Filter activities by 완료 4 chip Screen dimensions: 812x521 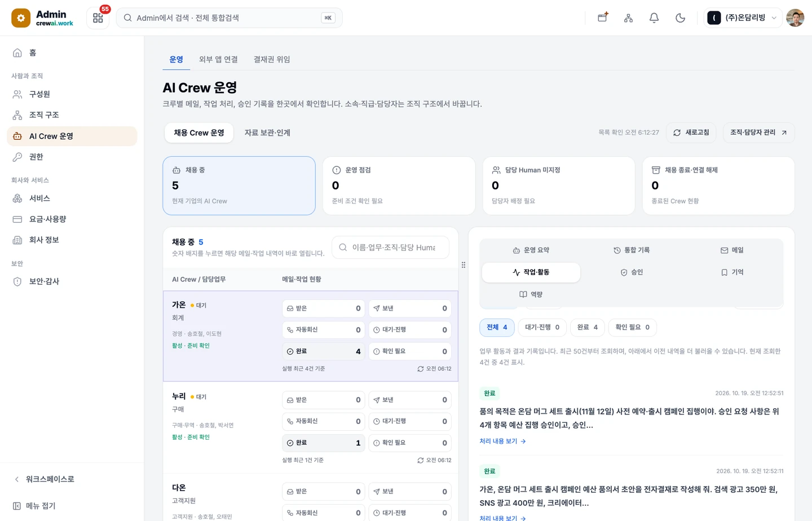click(588, 328)
